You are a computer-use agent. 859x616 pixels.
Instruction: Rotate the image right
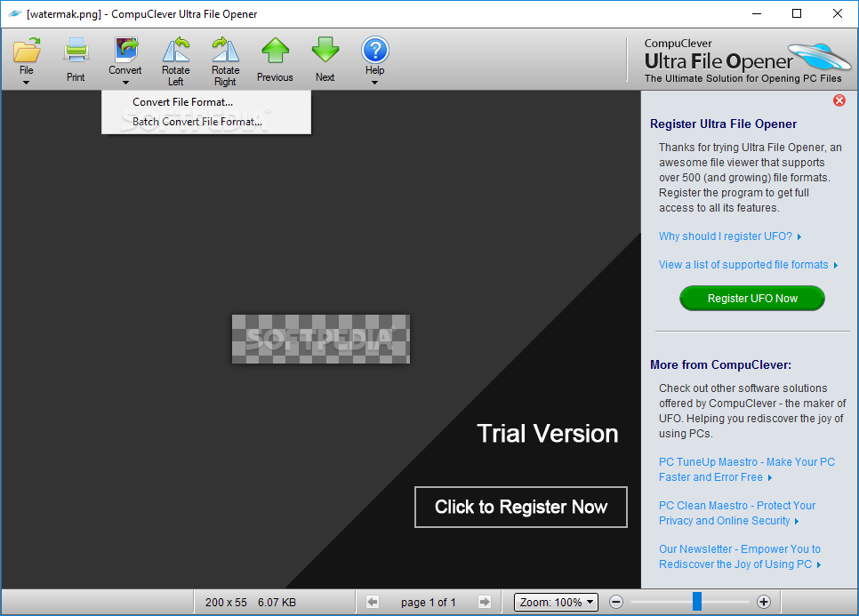(x=225, y=50)
